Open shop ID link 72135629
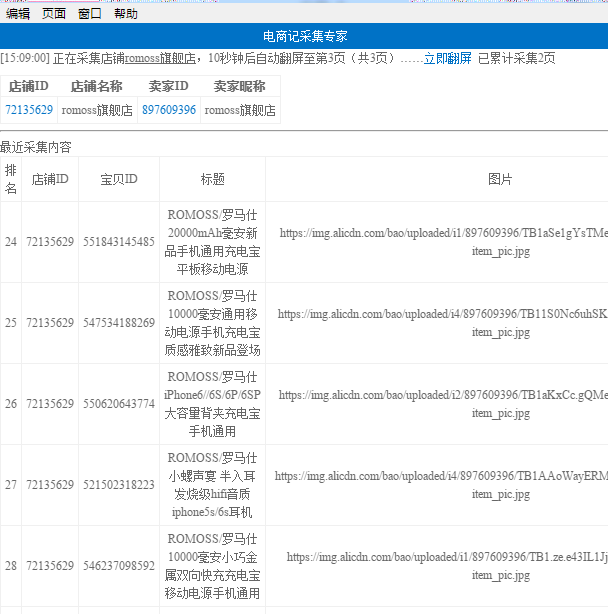This screenshot has height=614, width=608. 29,110
